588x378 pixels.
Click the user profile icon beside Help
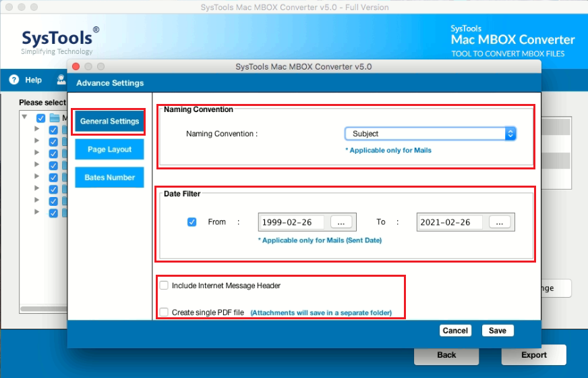click(x=61, y=80)
